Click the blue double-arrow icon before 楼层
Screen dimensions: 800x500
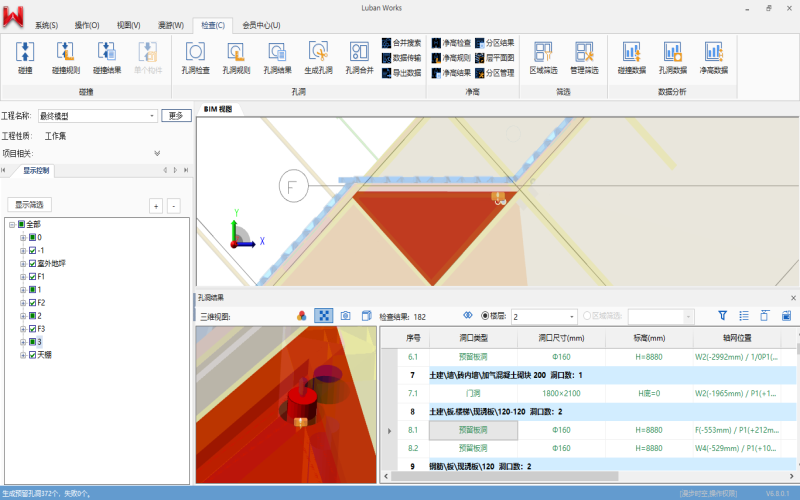point(468,315)
